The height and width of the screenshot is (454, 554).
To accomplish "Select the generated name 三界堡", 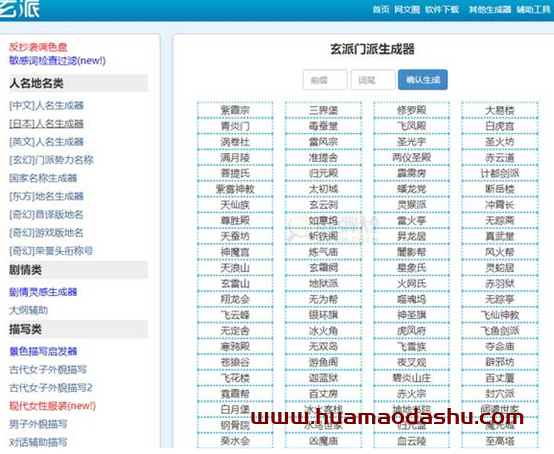I will [323, 110].
